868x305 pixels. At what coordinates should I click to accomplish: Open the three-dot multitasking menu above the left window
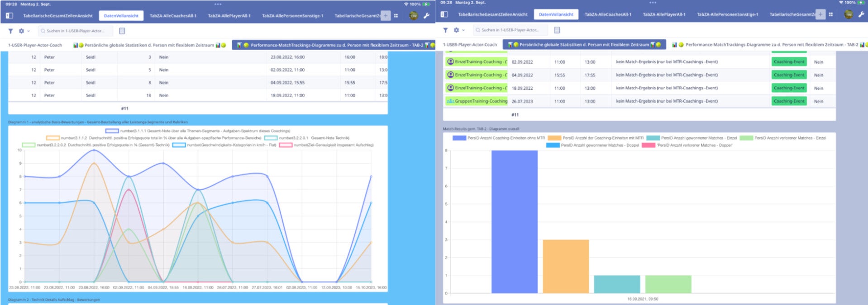pyautogui.click(x=218, y=4)
